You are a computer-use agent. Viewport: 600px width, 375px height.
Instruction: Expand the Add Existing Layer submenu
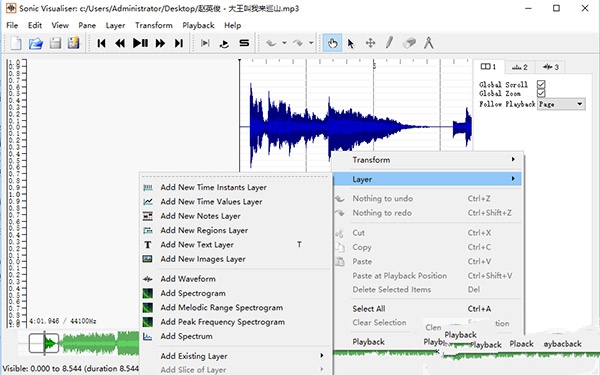235,356
